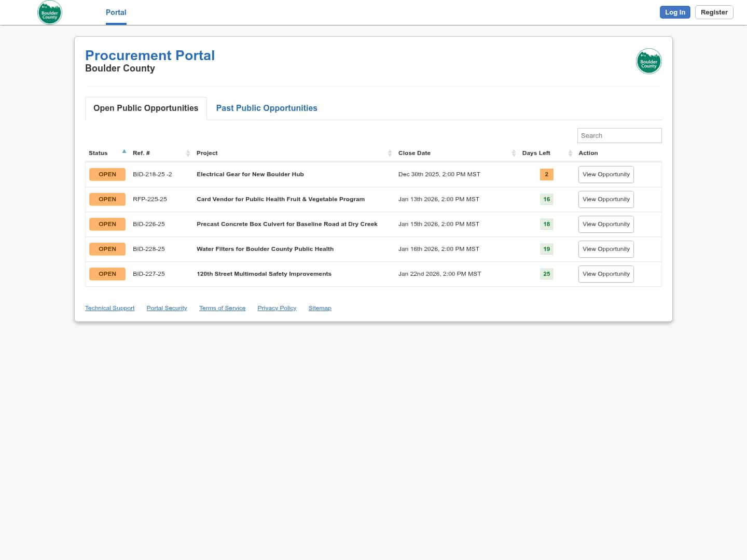
Task: Click the Boulder County seal beside portal title
Action: (648, 62)
